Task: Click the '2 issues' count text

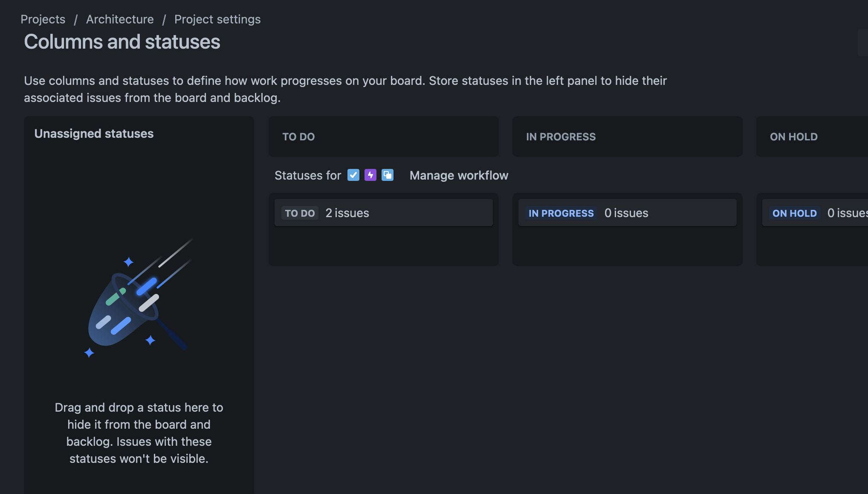Action: 347,213
